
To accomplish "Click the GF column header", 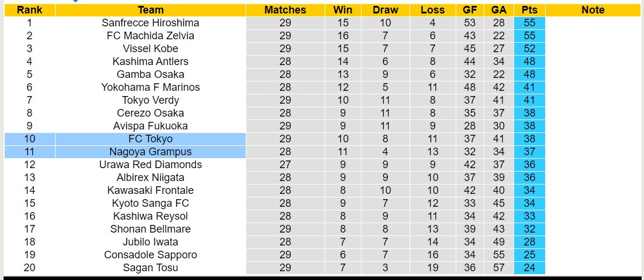I will pos(469,10).
